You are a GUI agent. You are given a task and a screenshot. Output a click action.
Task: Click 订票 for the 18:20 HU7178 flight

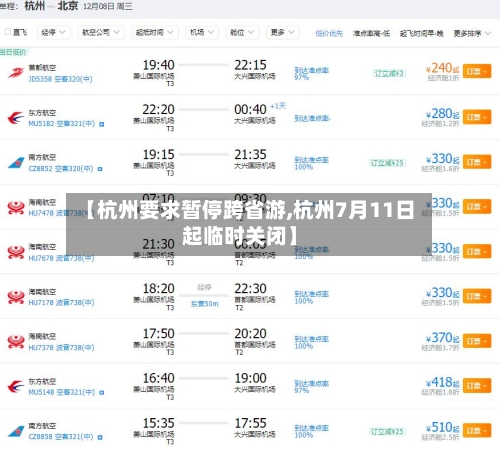(x=477, y=296)
